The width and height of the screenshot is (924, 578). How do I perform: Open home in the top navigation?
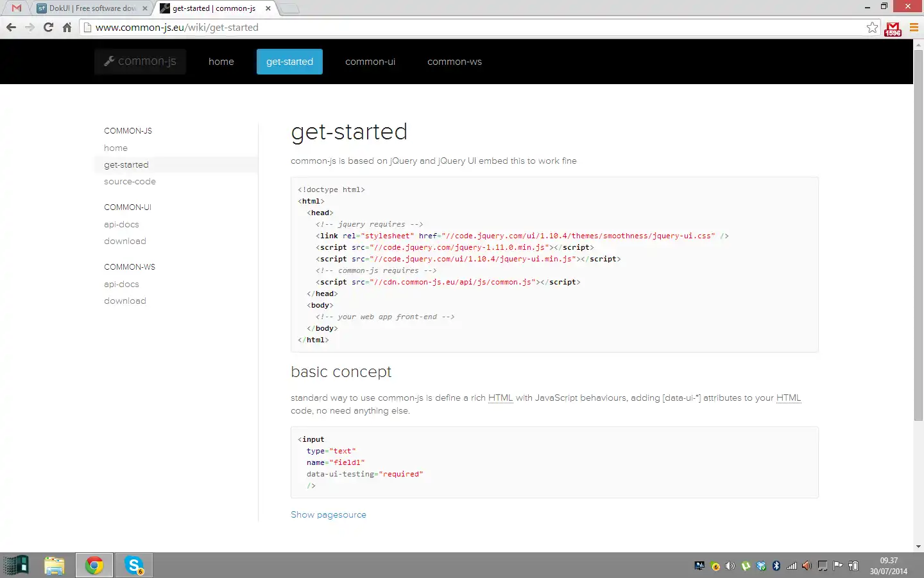click(x=221, y=62)
